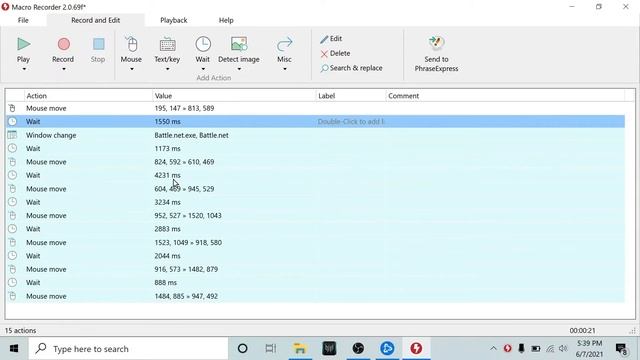
Task: Expand the Record dropdown arrow
Action: tap(64, 69)
